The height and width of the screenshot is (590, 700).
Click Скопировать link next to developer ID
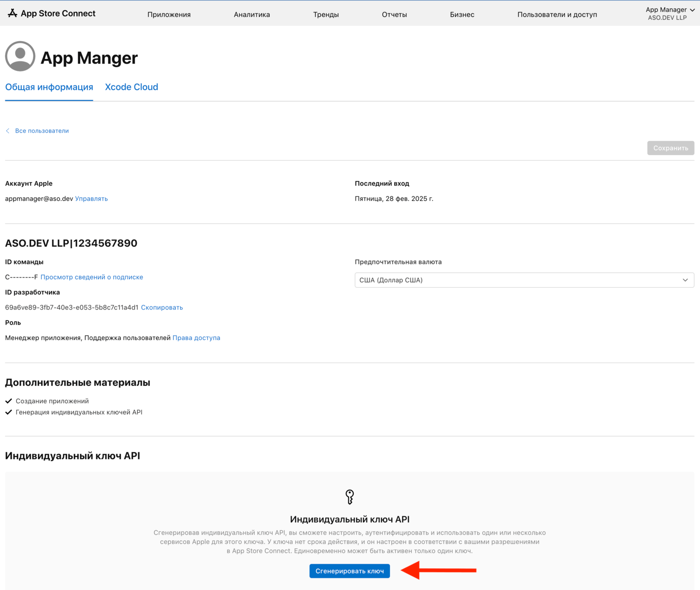[162, 308]
